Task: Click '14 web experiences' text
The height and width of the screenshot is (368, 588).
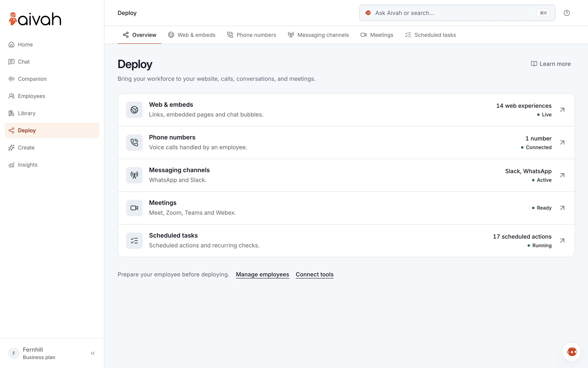Action: tap(524, 106)
